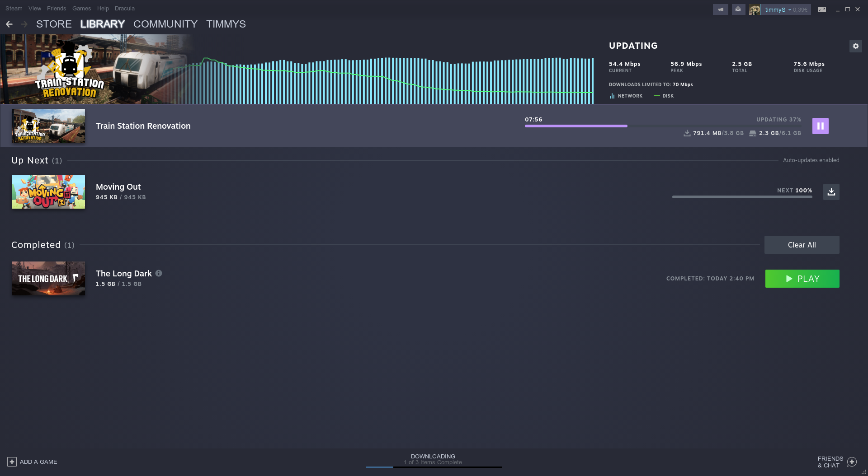Click the Train Station Renovation title

click(143, 126)
